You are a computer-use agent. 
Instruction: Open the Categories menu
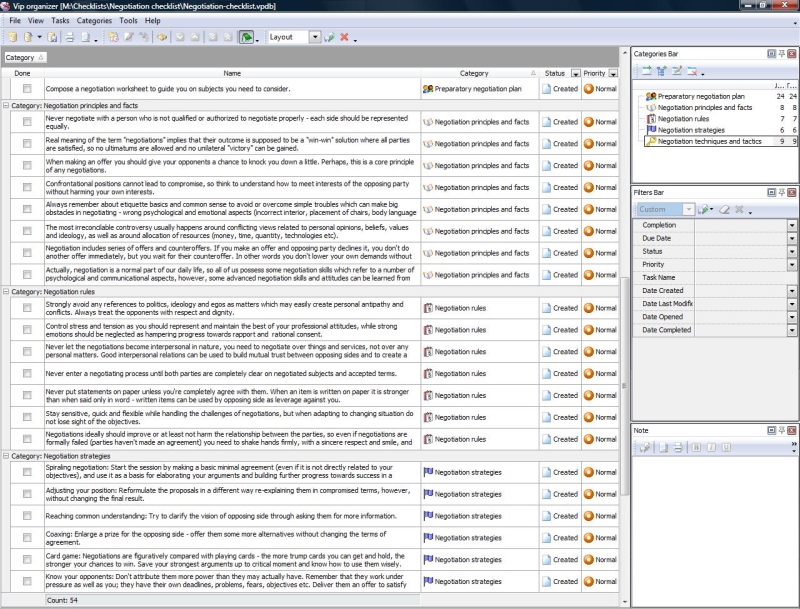click(x=94, y=20)
